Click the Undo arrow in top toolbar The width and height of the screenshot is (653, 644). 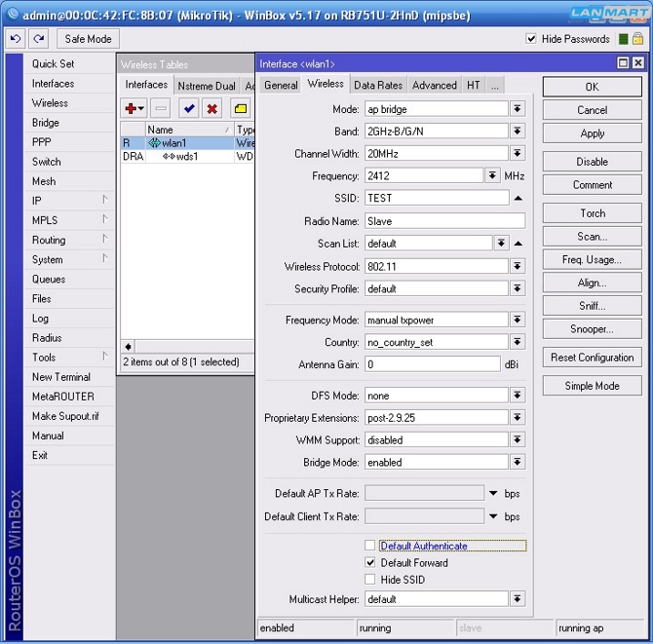coord(15,39)
